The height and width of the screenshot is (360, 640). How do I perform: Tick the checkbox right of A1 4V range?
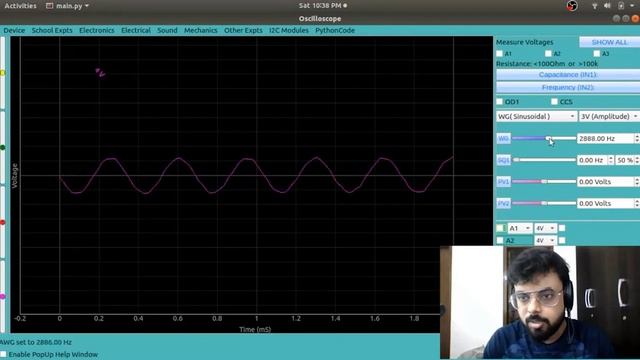pyautogui.click(x=562, y=228)
